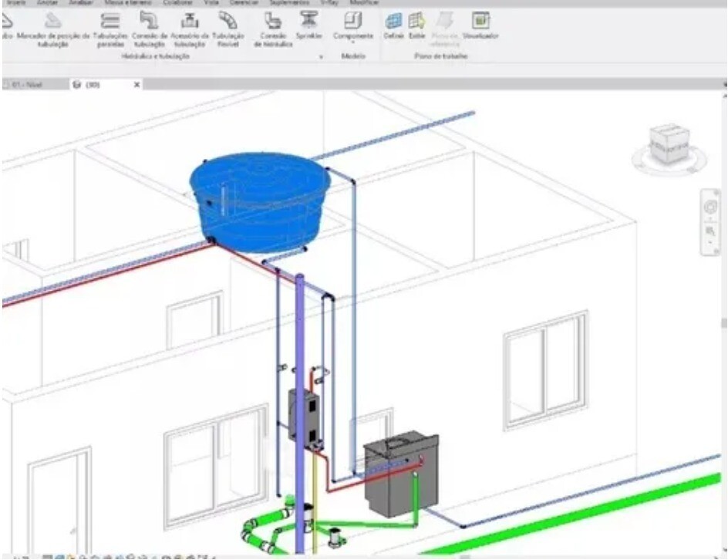Screen dimensions: 728x560
Task: Click the Definir work plane icon
Action: click(394, 25)
